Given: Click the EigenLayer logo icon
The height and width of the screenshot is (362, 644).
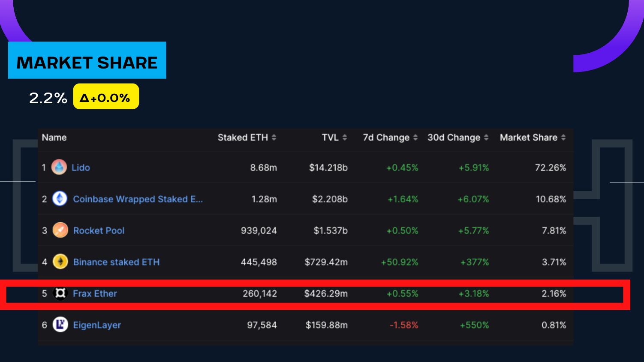Looking at the screenshot, I should coord(60,325).
